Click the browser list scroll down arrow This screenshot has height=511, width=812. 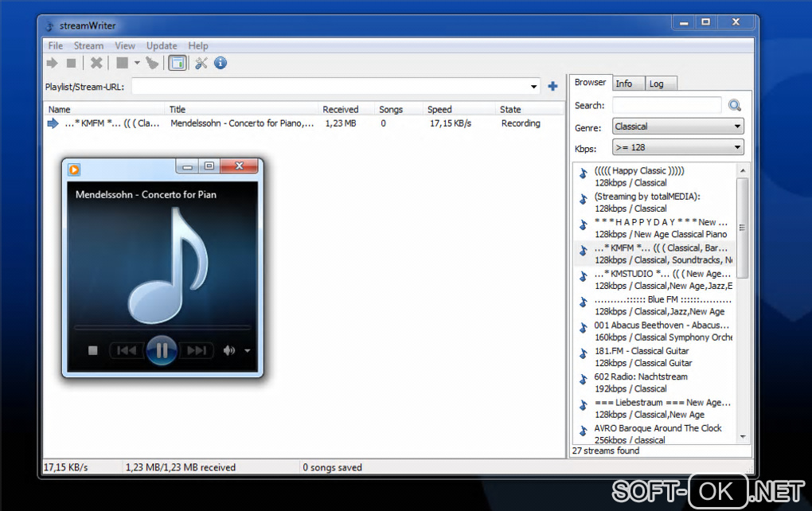pyautogui.click(x=743, y=438)
